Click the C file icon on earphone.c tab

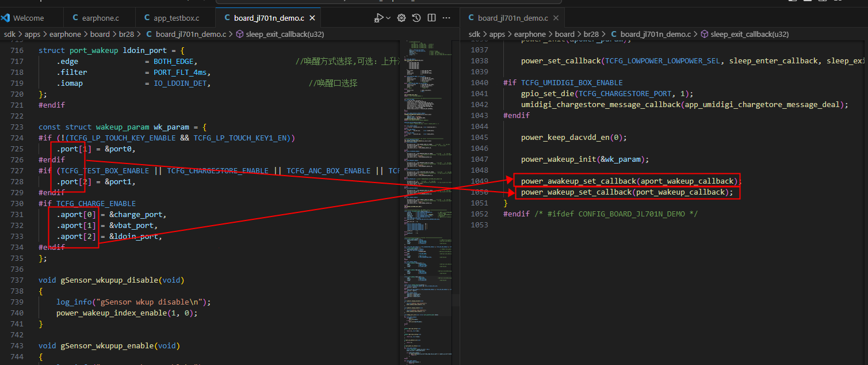pos(75,18)
